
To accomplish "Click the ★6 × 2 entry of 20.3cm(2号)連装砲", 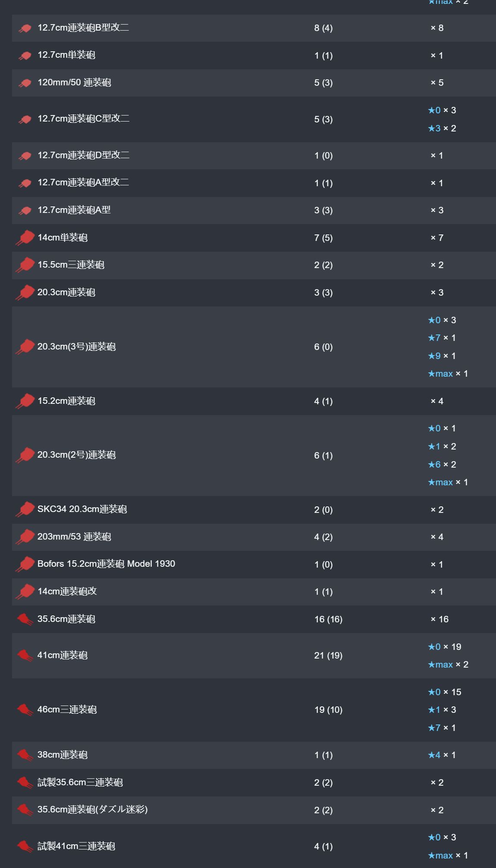I will (442, 465).
